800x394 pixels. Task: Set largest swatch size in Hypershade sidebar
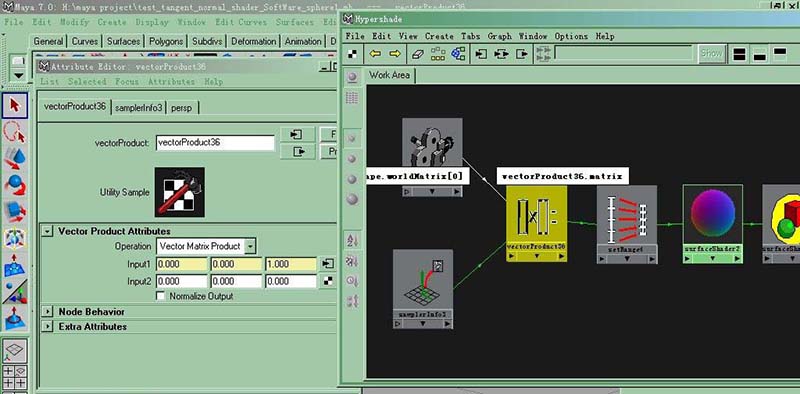[x=352, y=199]
